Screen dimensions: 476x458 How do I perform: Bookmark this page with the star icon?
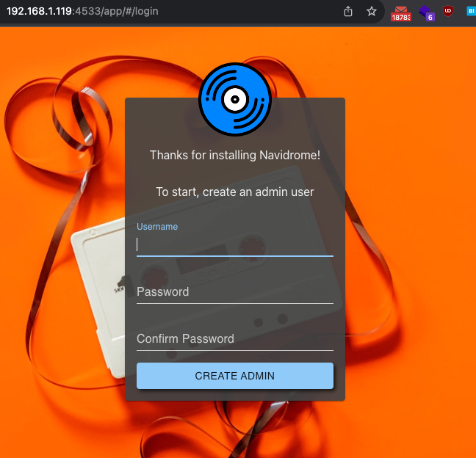[x=371, y=12]
